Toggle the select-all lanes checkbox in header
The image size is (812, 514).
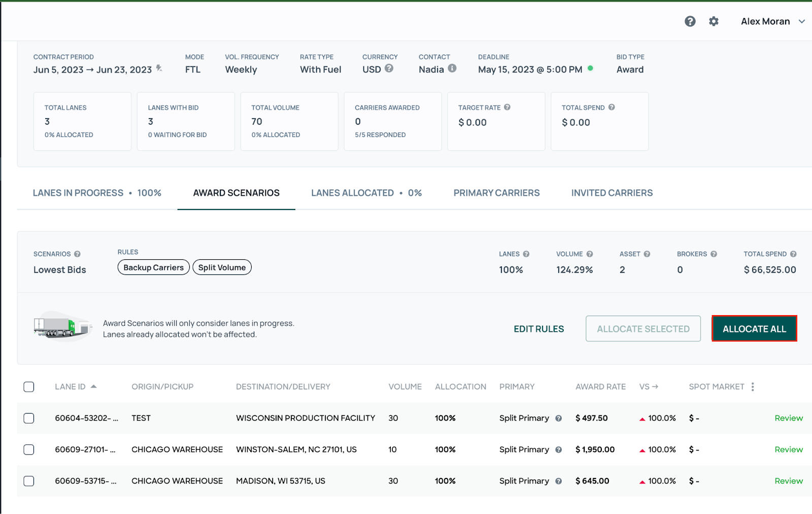[29, 387]
